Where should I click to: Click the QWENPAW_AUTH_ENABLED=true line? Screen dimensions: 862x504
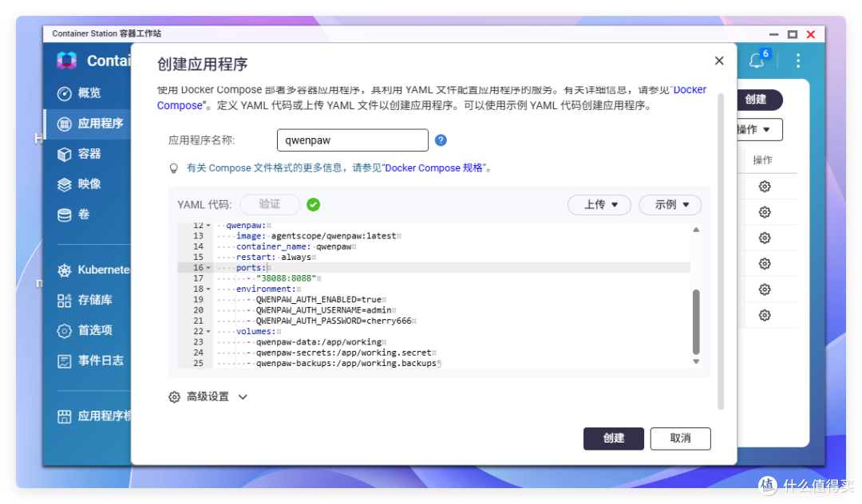tap(318, 300)
